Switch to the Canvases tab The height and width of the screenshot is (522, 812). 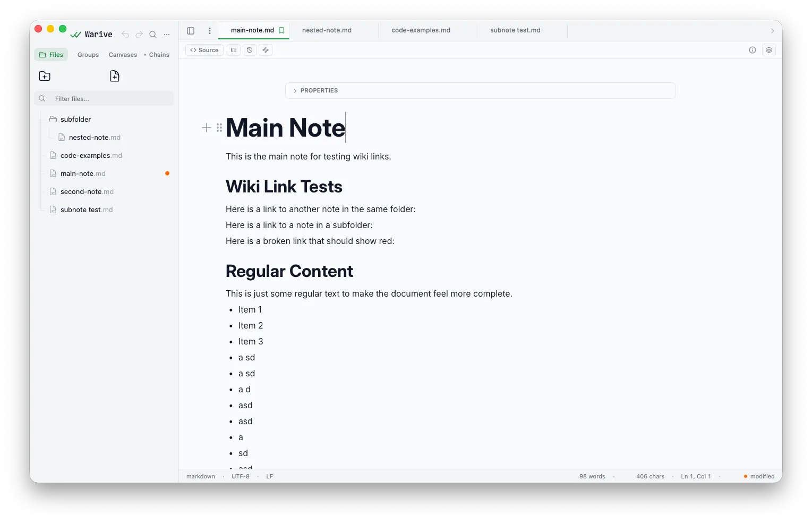123,55
